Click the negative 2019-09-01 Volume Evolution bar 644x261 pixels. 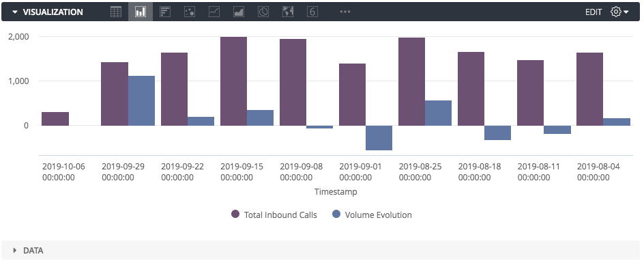coord(379,138)
